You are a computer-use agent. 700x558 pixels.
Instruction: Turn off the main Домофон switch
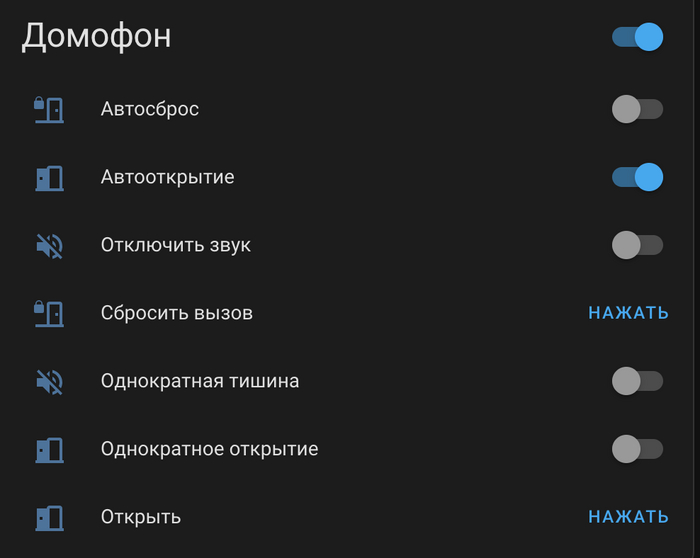tap(638, 37)
